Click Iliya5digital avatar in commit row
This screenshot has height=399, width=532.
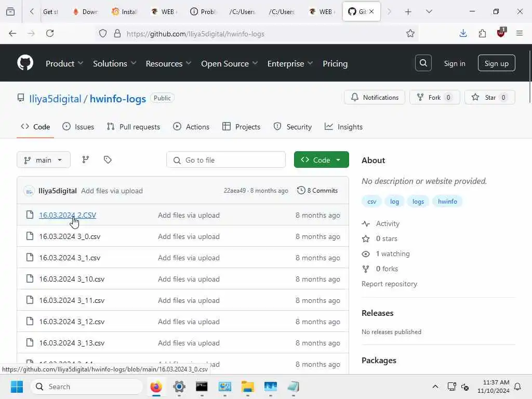click(29, 191)
